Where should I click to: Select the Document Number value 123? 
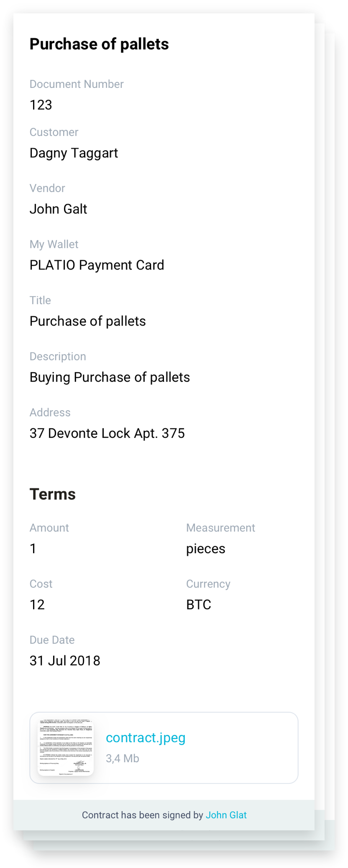[x=41, y=105]
